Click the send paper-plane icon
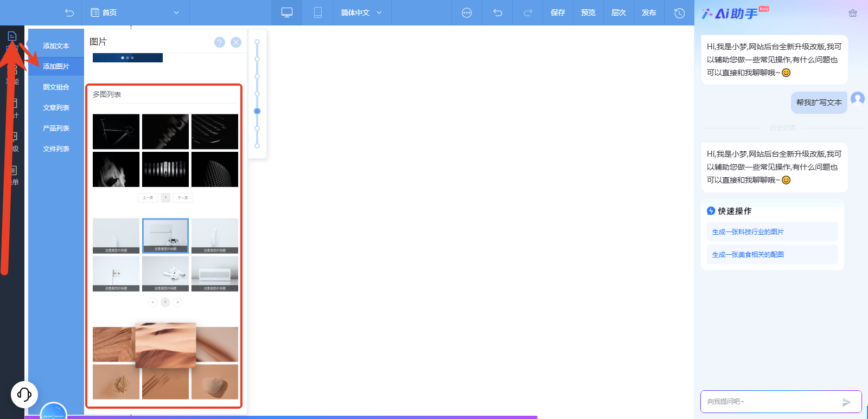Image resolution: width=868 pixels, height=419 pixels. coord(846,402)
